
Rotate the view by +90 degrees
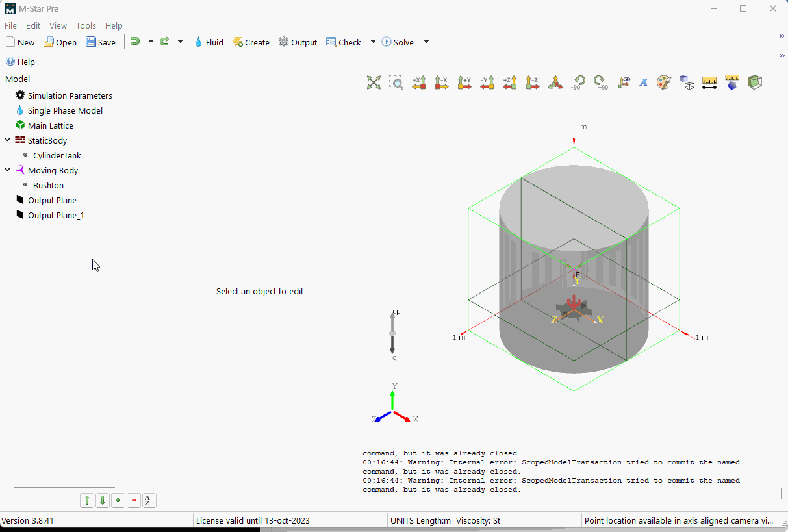[x=601, y=82]
